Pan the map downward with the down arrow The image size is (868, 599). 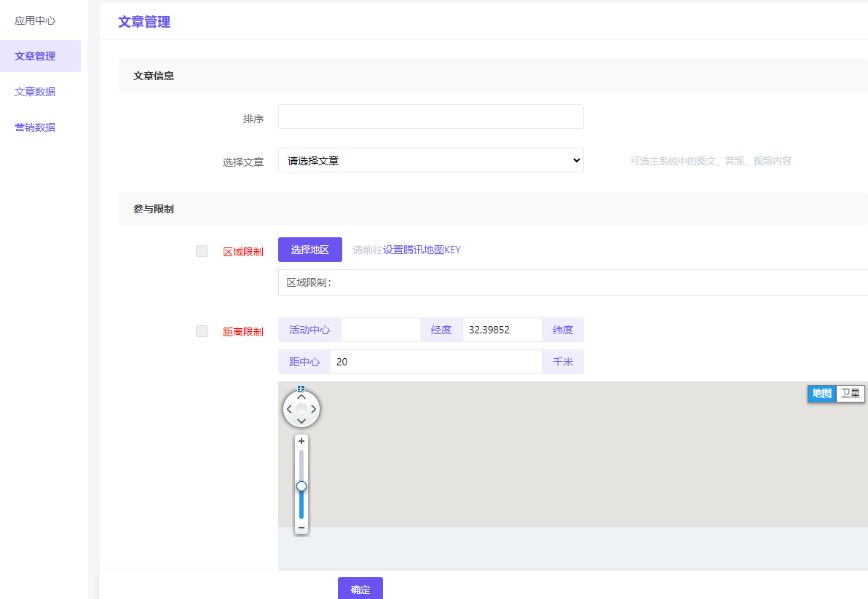pyautogui.click(x=301, y=421)
